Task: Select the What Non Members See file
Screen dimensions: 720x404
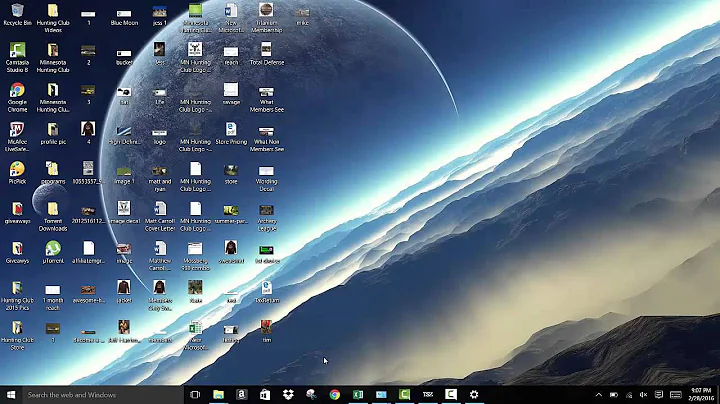Action: click(x=266, y=138)
